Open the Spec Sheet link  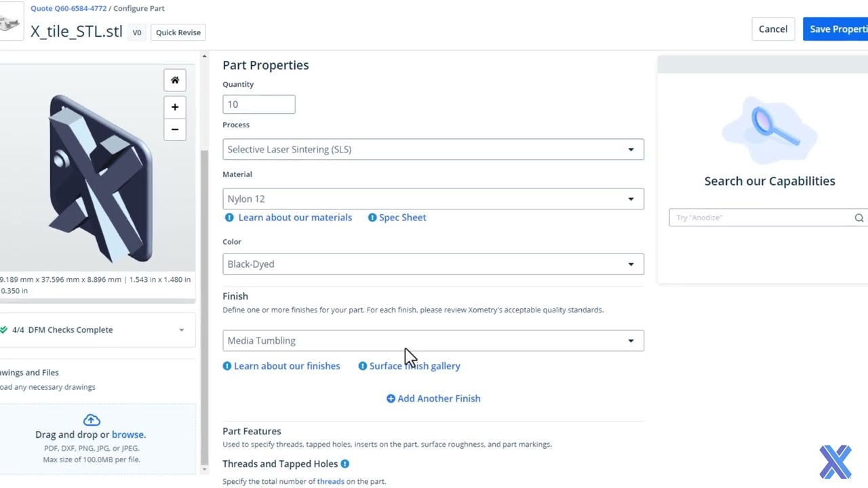point(402,218)
